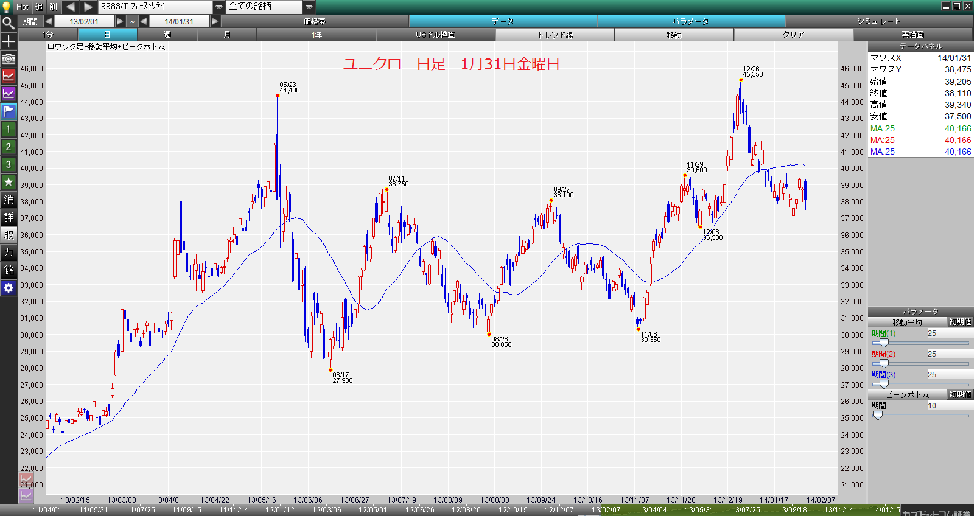980x527 pixels.
Task: Click the 再描画 redraw button
Action: tap(912, 35)
